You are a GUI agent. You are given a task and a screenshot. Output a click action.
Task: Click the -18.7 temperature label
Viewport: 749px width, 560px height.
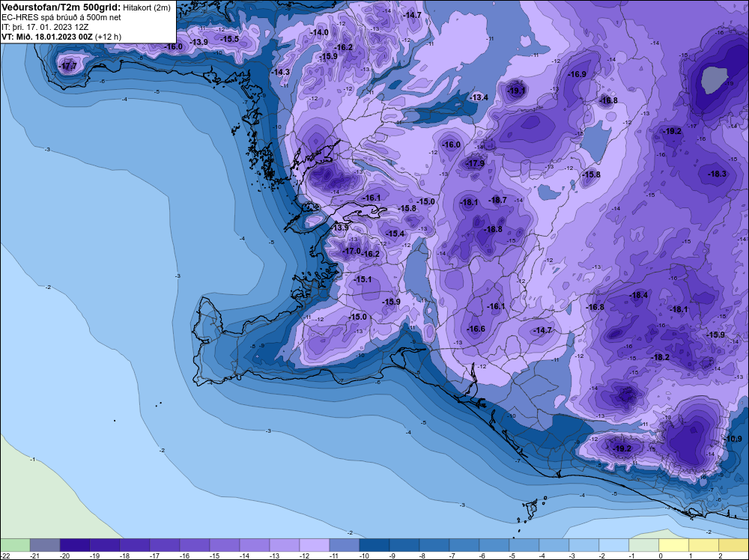point(498,200)
